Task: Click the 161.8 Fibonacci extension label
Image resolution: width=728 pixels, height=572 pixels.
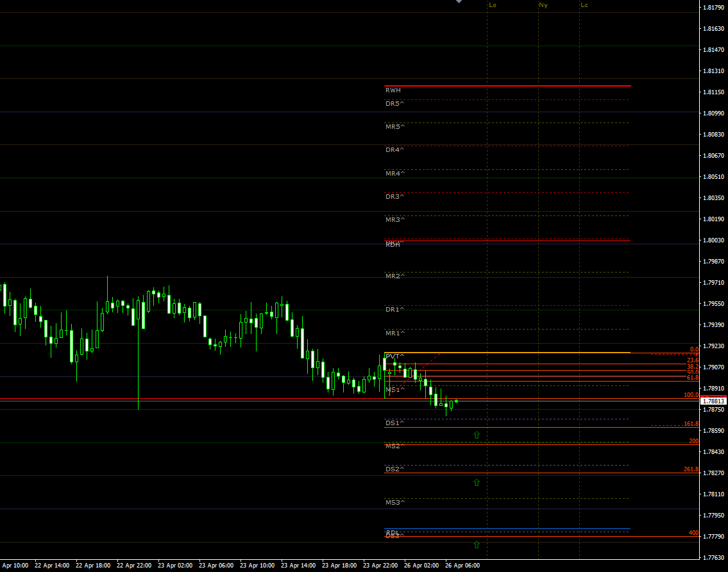Action: tap(691, 424)
